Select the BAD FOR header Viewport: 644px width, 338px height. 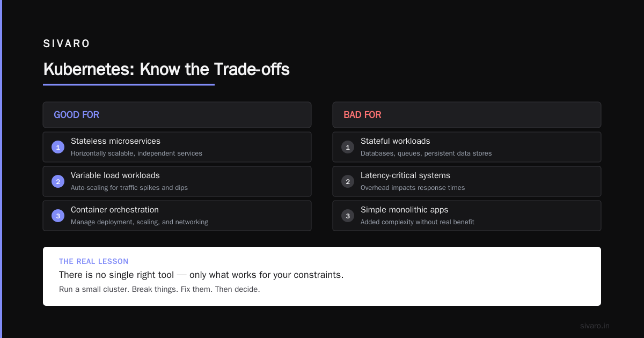click(x=467, y=115)
